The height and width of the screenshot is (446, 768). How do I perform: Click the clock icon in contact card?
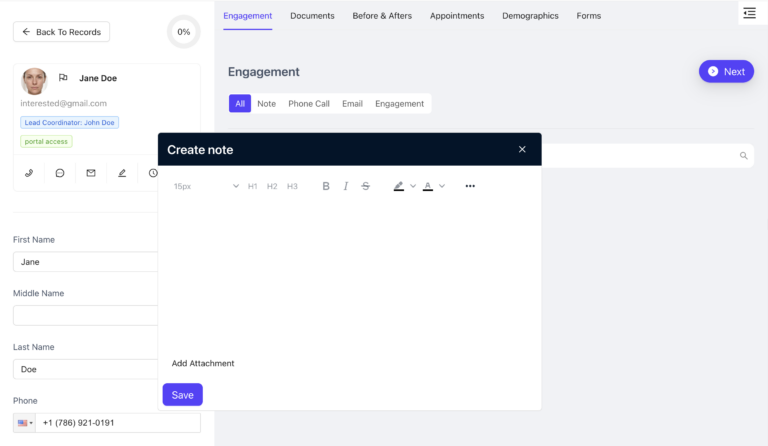tap(153, 173)
